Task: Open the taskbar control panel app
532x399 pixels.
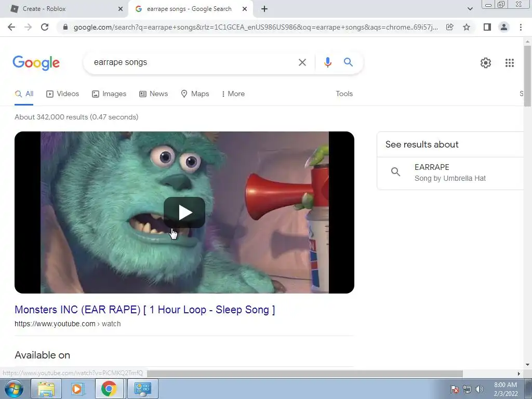Action: pos(142,389)
